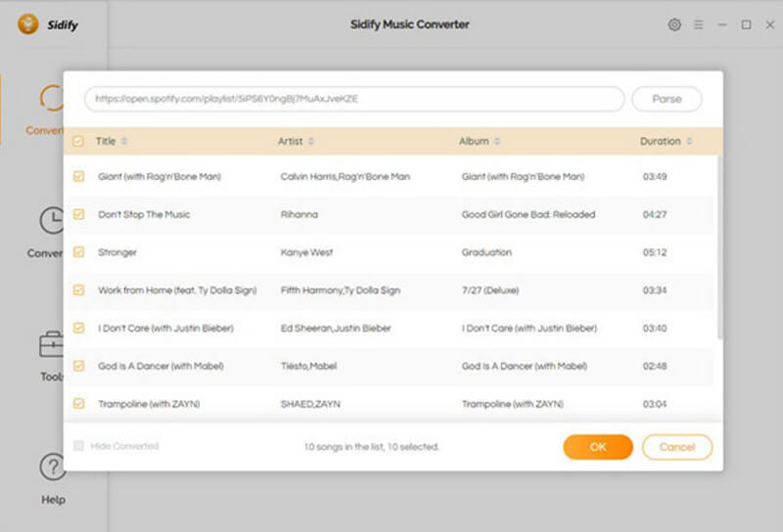Sort list by Duration column arrow

[x=689, y=142]
